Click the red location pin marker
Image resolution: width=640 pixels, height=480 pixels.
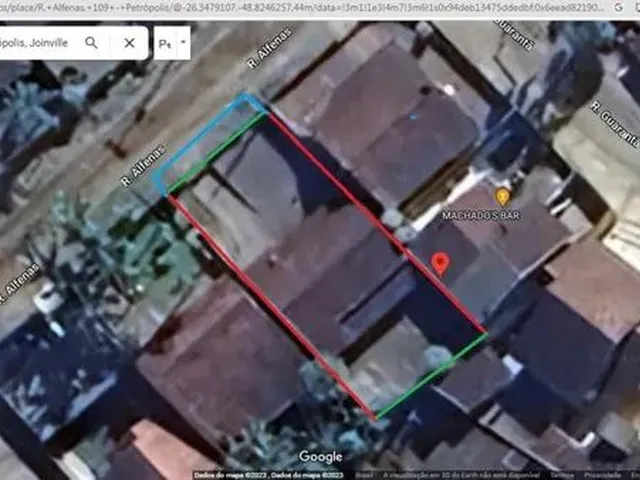(440, 264)
